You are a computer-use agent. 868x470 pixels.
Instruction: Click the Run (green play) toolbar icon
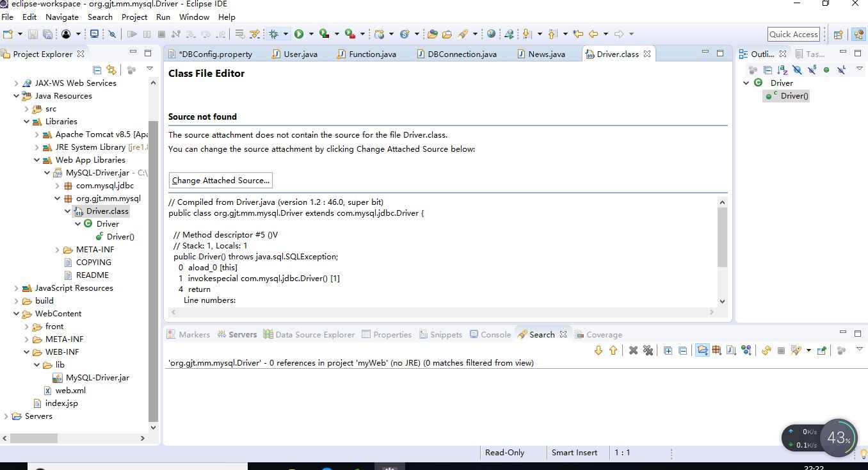pos(298,34)
